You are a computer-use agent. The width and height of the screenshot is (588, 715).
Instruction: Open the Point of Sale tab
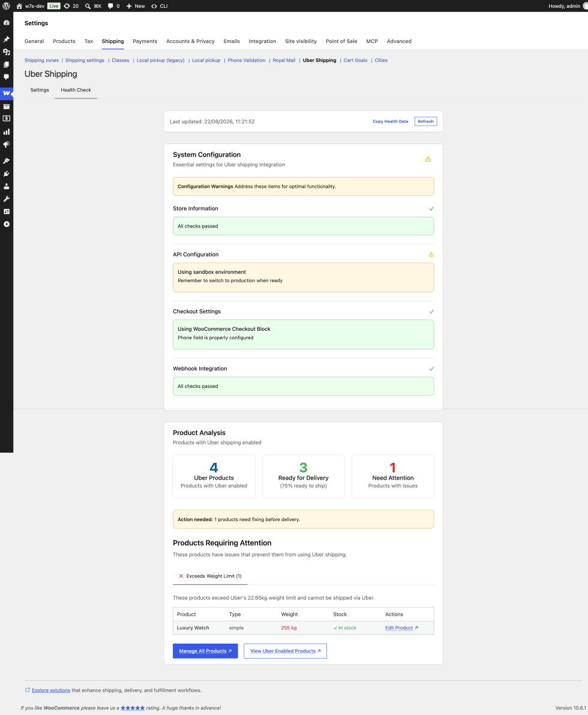[341, 41]
